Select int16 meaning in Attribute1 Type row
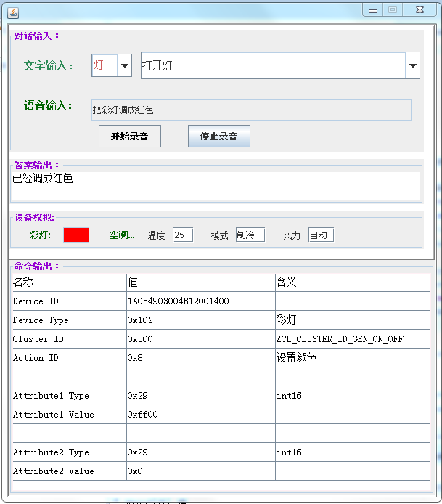442x504 pixels. click(353, 396)
